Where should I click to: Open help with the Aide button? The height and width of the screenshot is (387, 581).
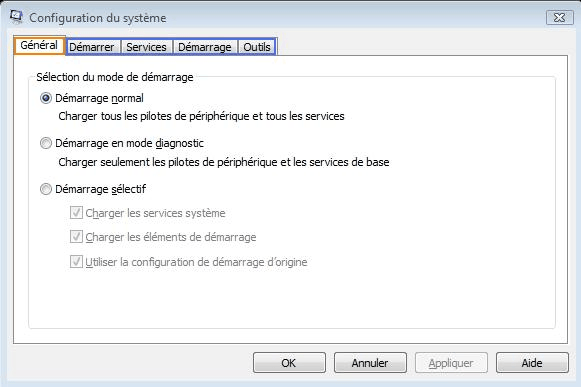532,363
